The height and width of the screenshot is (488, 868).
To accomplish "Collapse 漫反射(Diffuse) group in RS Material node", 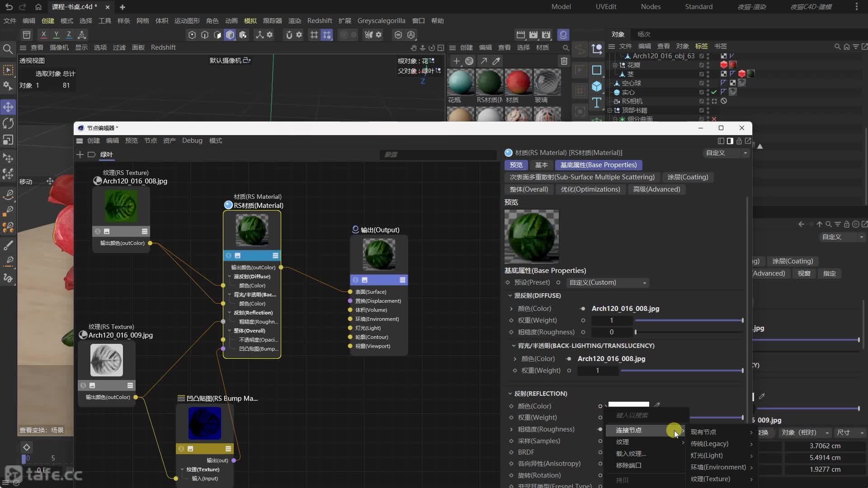I will coord(230,277).
